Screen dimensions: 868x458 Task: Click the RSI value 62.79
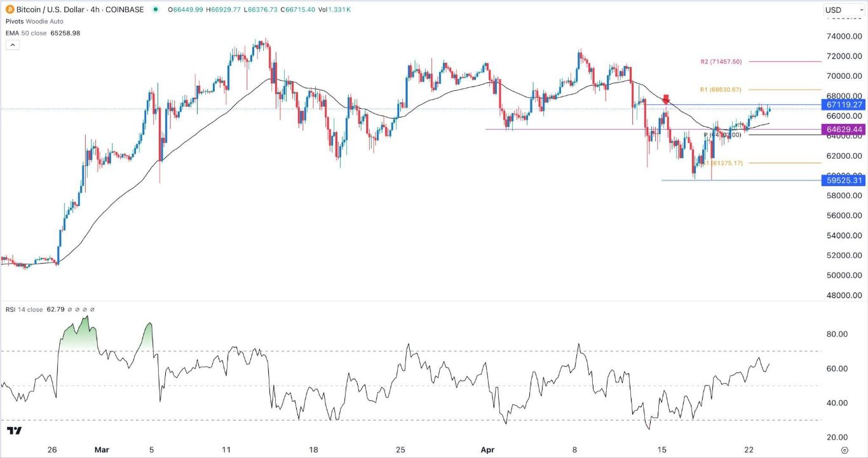[x=56, y=309]
